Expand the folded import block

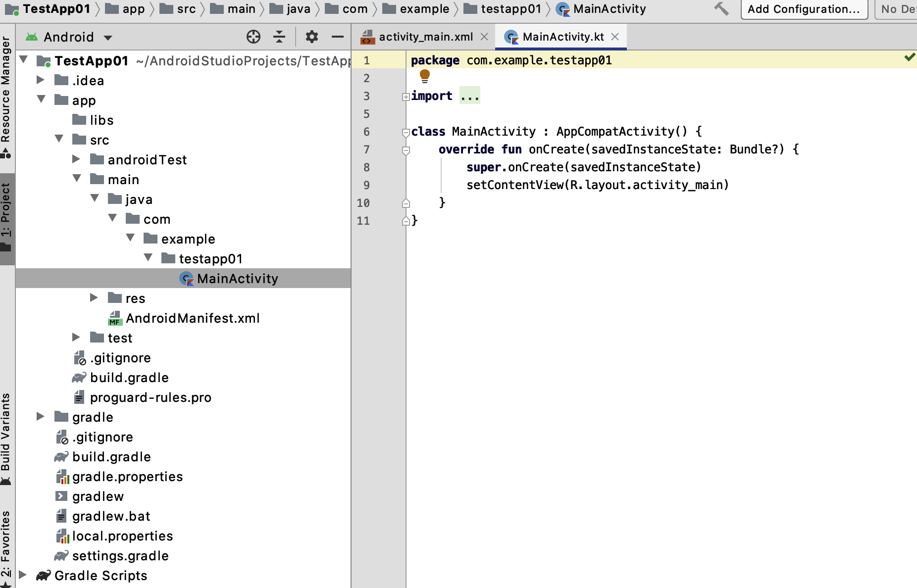tap(406, 97)
